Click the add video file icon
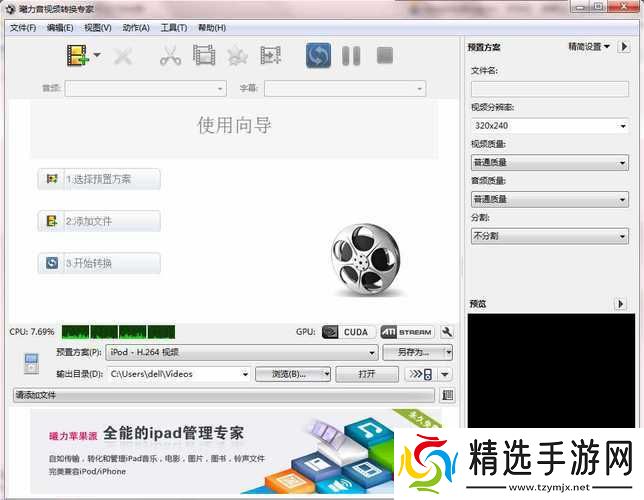 click(x=78, y=55)
